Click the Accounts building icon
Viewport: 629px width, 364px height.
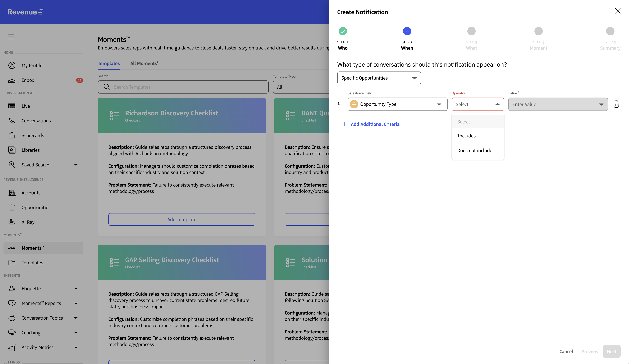[x=12, y=193]
